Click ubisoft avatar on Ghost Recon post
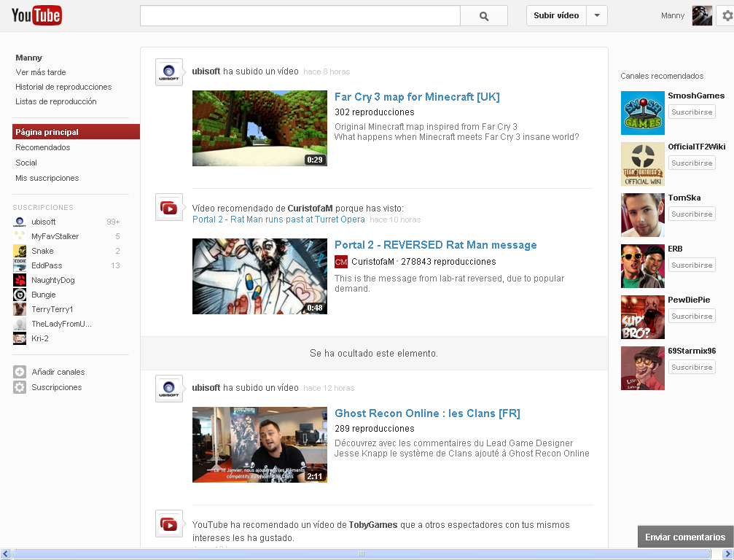The width and height of the screenshot is (734, 560). coord(169,389)
